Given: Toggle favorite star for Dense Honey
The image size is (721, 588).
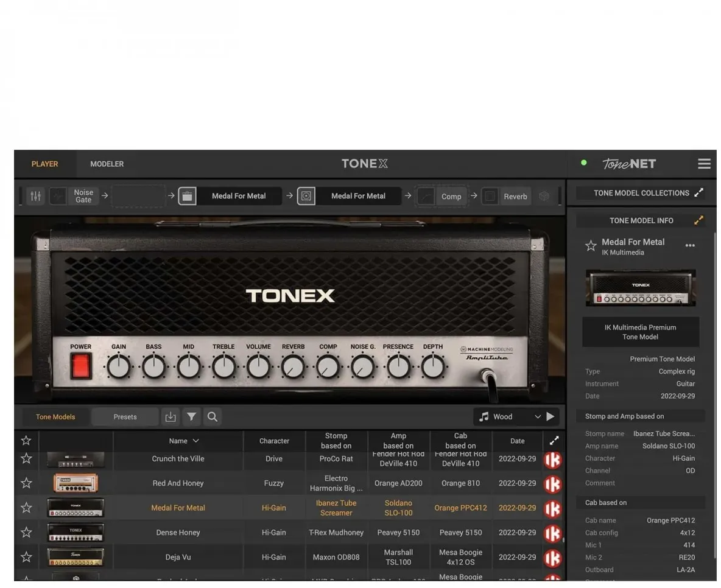Looking at the screenshot, I should tap(26, 533).
